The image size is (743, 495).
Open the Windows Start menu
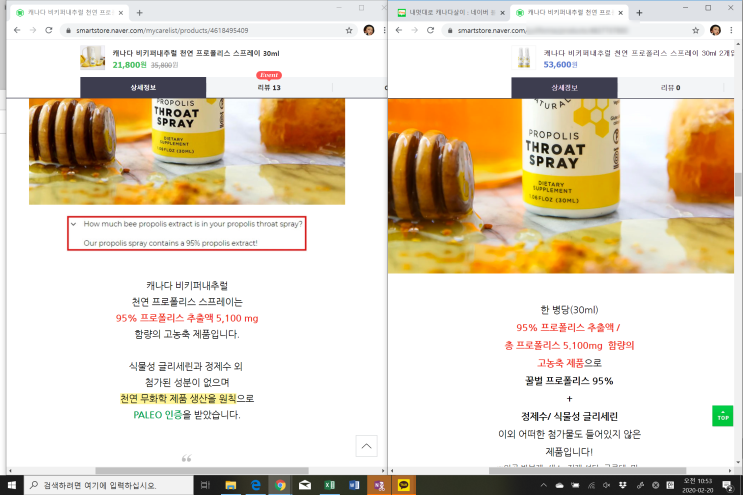click(12, 485)
